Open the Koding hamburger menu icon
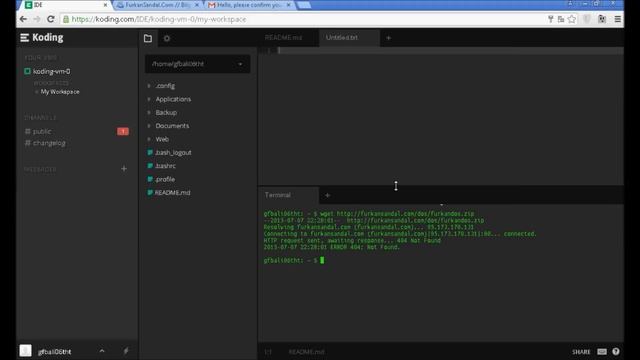The image size is (640, 360). tap(24, 38)
